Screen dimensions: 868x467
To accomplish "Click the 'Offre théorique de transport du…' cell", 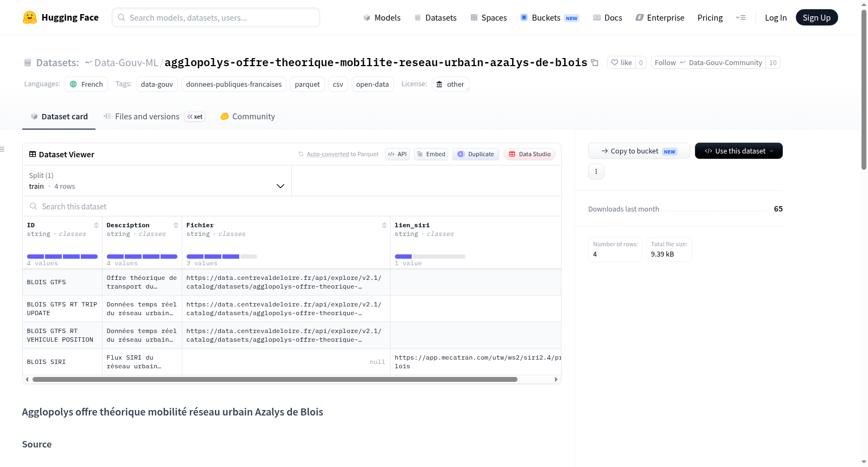I will [x=142, y=282].
